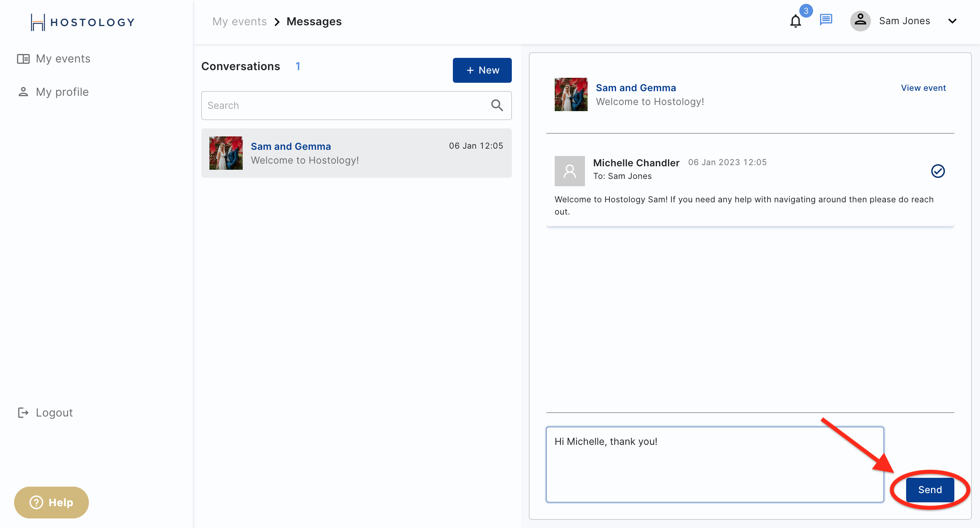Image resolution: width=980 pixels, height=528 pixels.
Task: Click the wedding thumbnail in conversation list
Action: click(x=226, y=153)
